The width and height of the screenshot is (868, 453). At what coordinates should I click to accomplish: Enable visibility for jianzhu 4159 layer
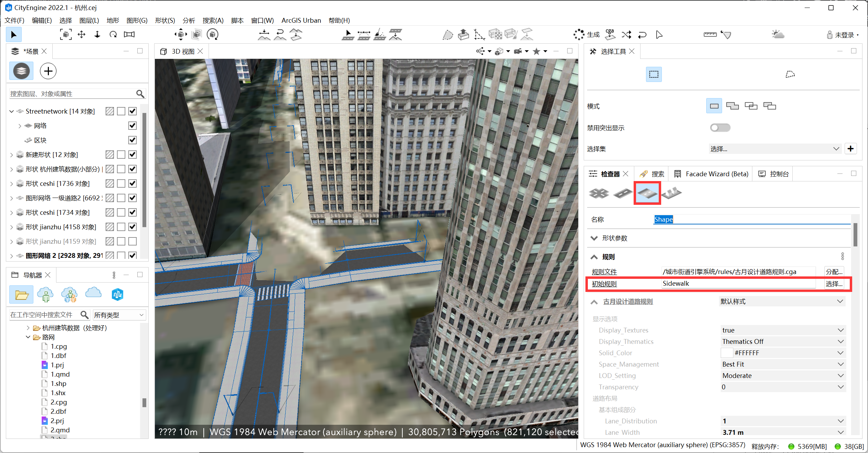click(133, 241)
